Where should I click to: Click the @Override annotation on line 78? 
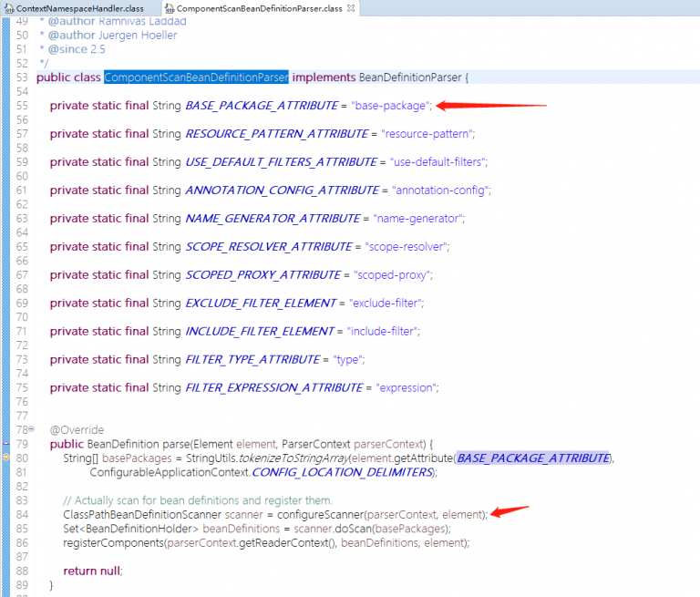(77, 429)
